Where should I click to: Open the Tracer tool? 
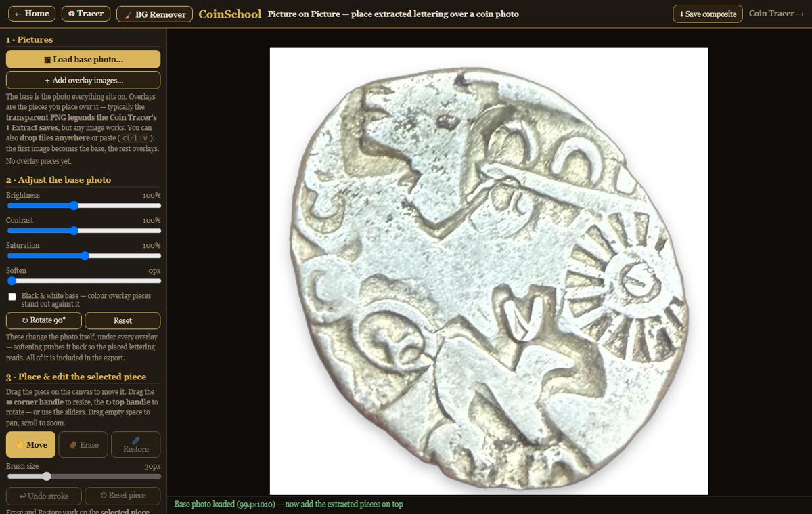point(86,14)
